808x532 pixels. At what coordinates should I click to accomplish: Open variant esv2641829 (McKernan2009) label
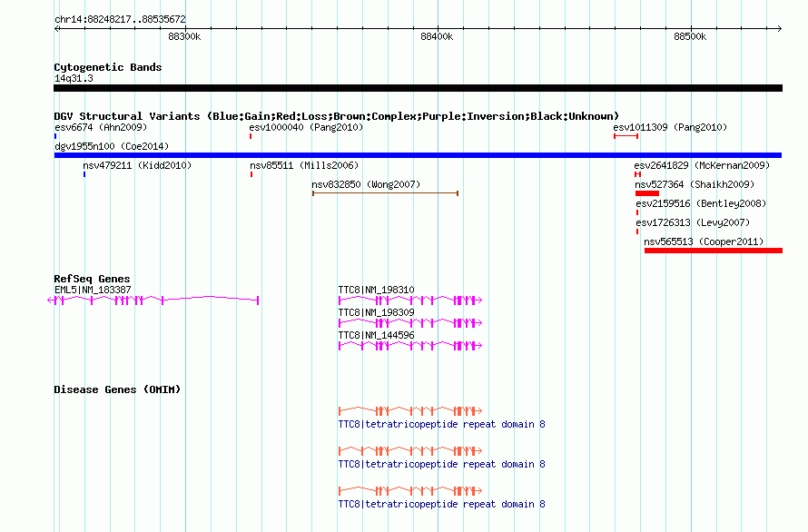click(702, 165)
